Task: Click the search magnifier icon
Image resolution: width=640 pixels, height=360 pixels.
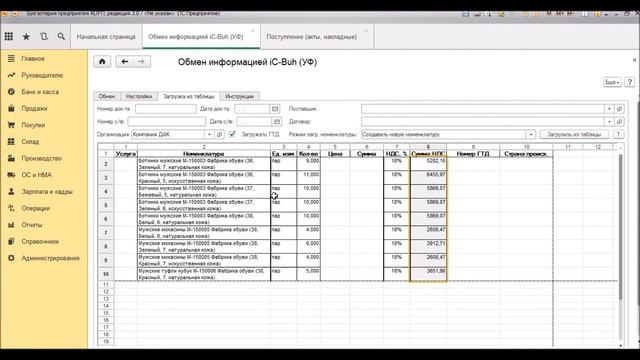Action: click(x=61, y=36)
